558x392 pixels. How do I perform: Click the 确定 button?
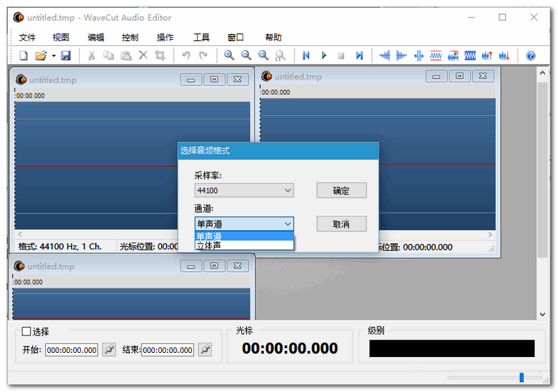[x=341, y=190]
